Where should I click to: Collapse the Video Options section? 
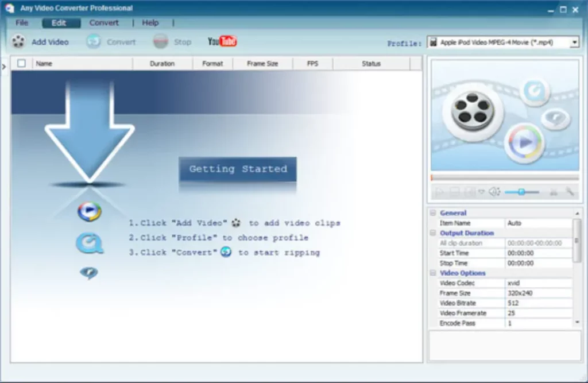(432, 273)
